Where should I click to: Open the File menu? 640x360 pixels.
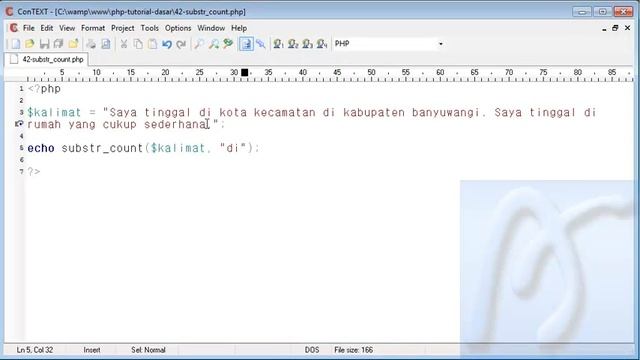click(29, 28)
